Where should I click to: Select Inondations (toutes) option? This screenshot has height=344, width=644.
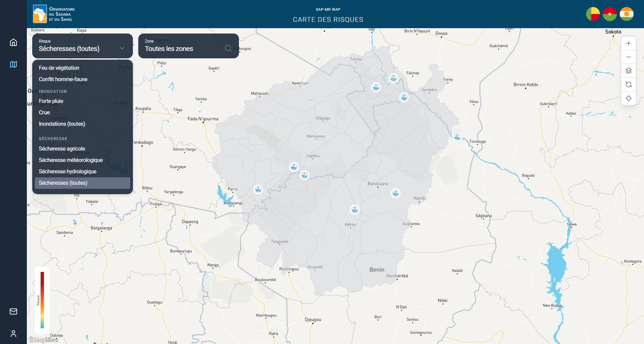83,124
